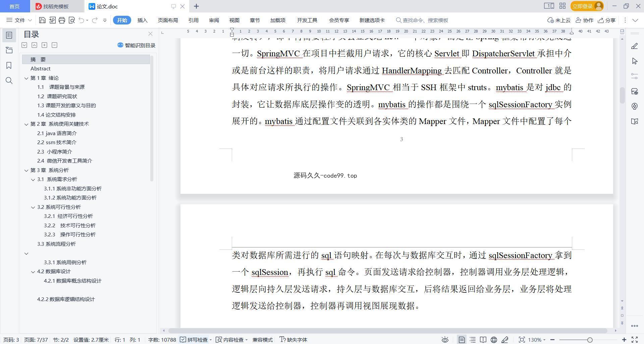Select Abstract in outline
This screenshot has height=344, width=644.
pyautogui.click(x=40, y=68)
